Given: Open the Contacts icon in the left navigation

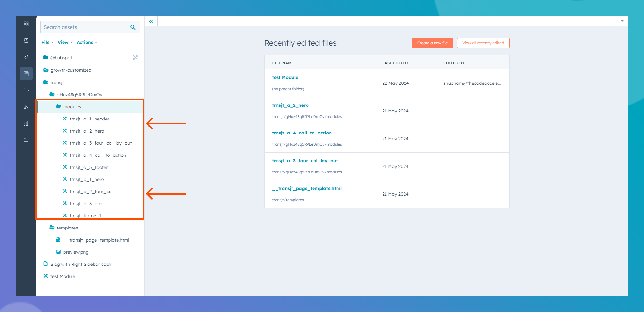Looking at the screenshot, I should pos(26,40).
